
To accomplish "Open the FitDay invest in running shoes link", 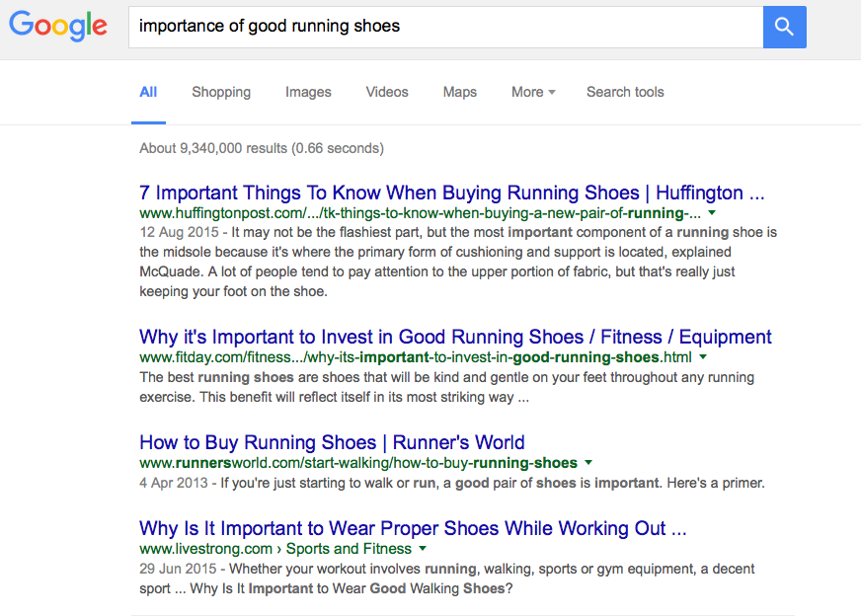I will tap(455, 337).
